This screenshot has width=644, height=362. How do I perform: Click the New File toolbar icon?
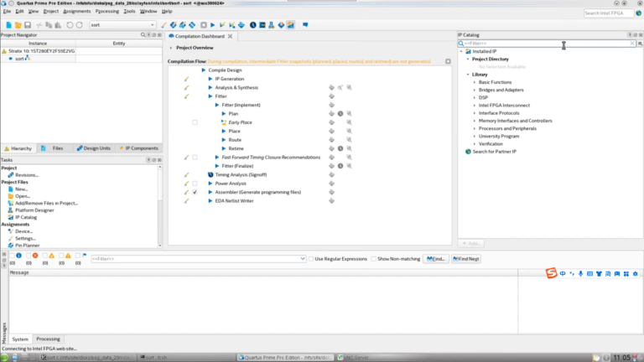pyautogui.click(x=8, y=25)
